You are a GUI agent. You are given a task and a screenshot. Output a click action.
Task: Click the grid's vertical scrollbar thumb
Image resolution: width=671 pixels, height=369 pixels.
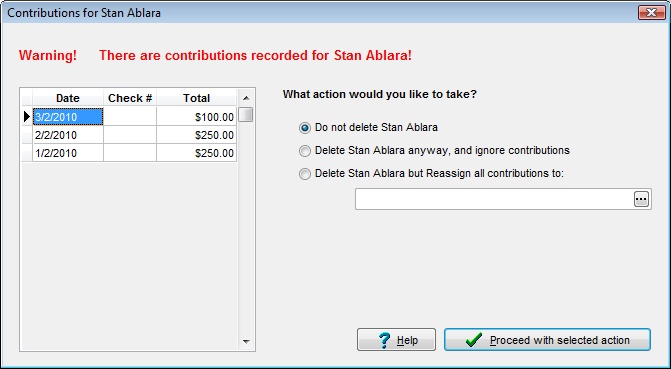point(246,115)
